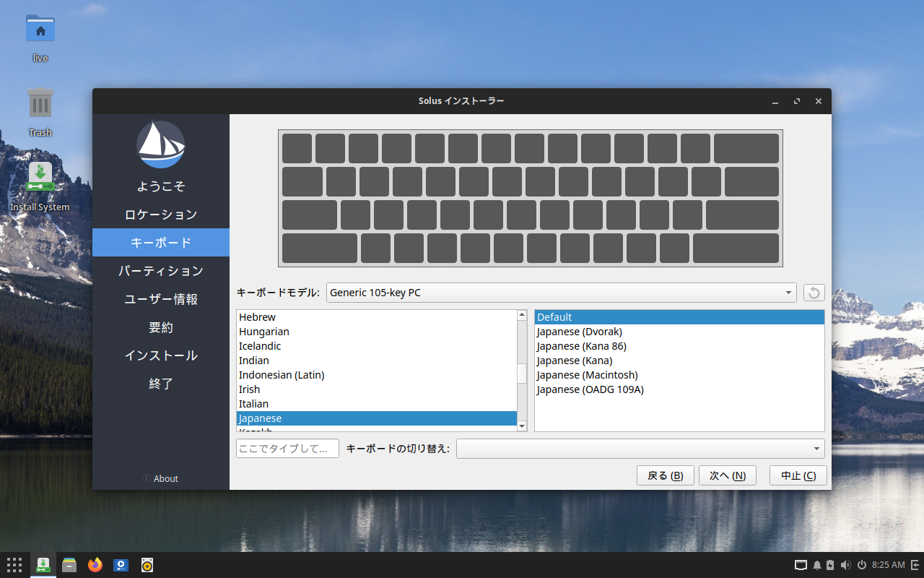This screenshot has height=578, width=924.
Task: Select Icelandic in the layout list
Action: point(377,346)
